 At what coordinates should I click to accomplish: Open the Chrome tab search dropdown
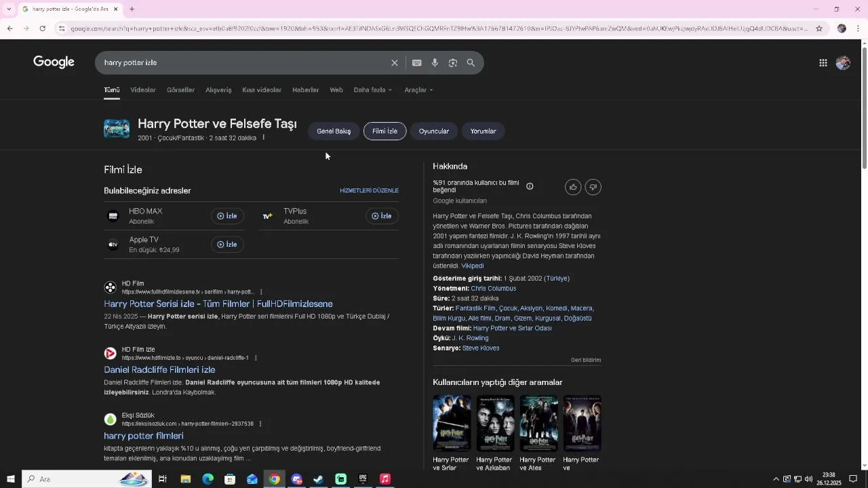click(9, 9)
